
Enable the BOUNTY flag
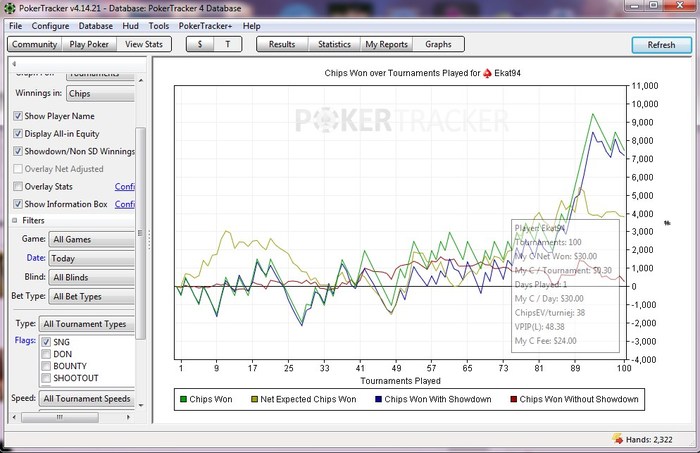46,366
